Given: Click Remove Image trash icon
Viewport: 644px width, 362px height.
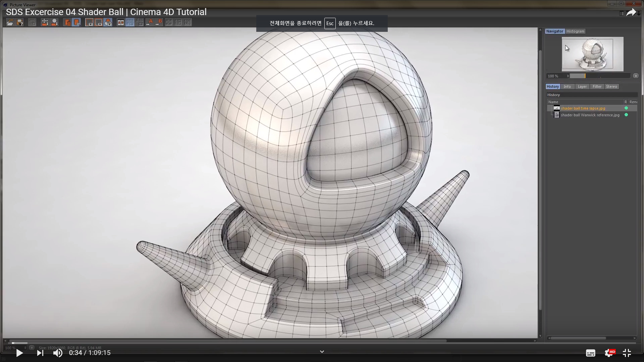Looking at the screenshot, I should 67,22.
